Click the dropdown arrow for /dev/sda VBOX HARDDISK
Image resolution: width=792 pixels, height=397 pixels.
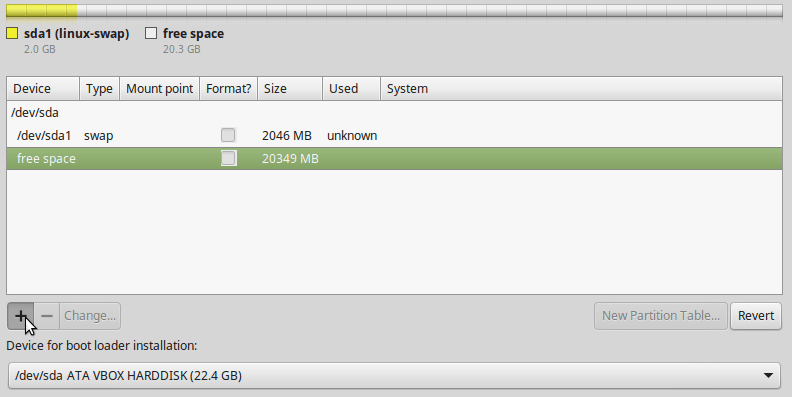pos(768,376)
